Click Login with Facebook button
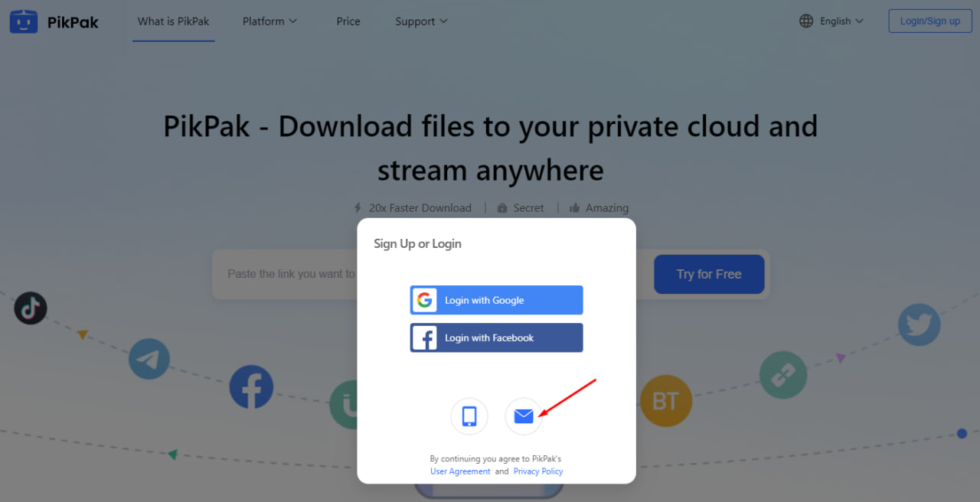 click(496, 337)
